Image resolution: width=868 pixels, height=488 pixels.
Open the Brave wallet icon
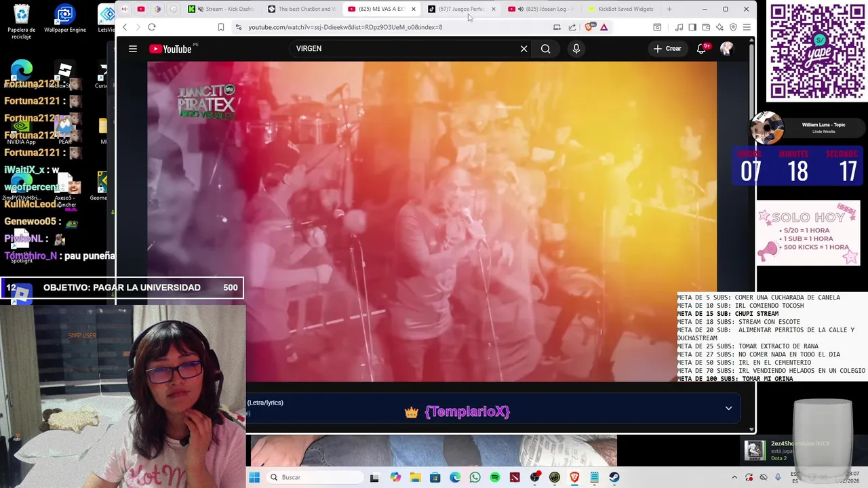coord(706,27)
